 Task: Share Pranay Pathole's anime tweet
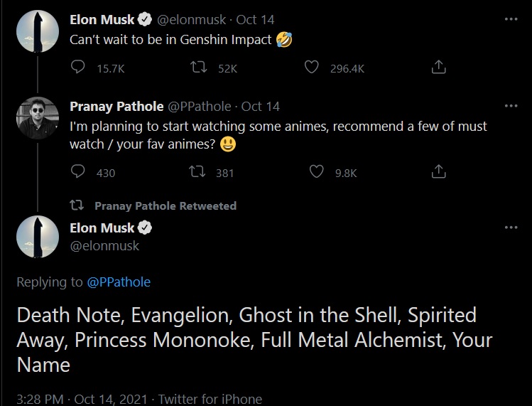439,172
